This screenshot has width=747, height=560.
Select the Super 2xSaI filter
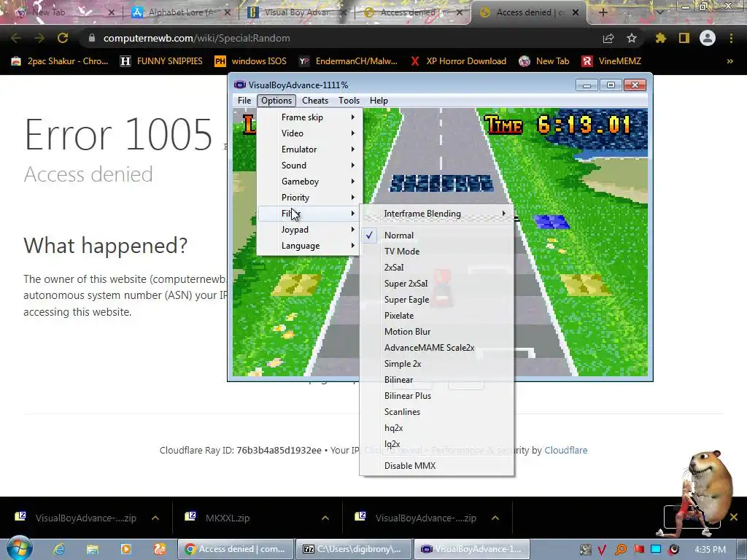(x=436, y=284)
